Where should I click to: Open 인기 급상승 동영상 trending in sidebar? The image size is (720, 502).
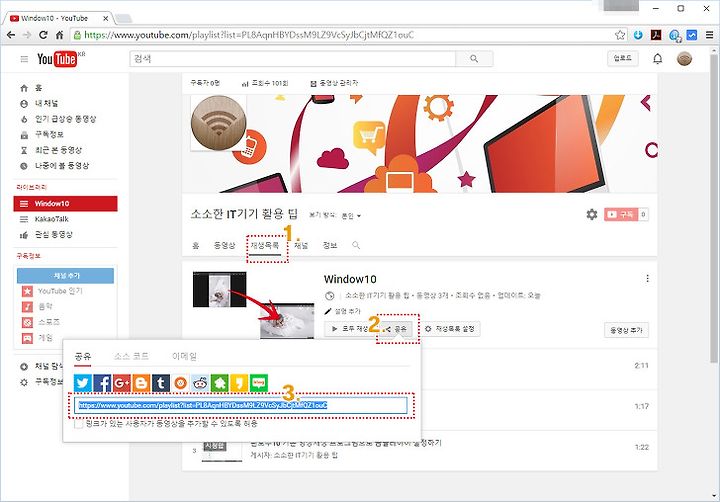65,119
